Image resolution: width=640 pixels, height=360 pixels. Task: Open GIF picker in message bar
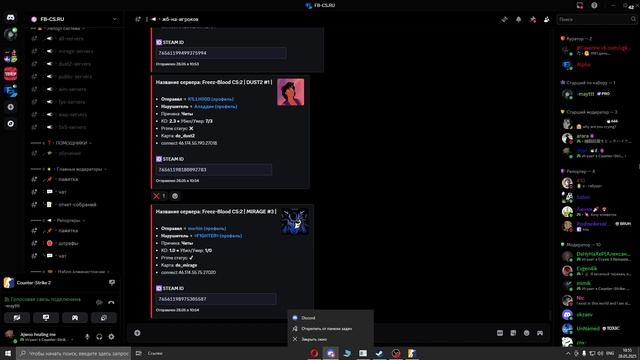click(500, 333)
